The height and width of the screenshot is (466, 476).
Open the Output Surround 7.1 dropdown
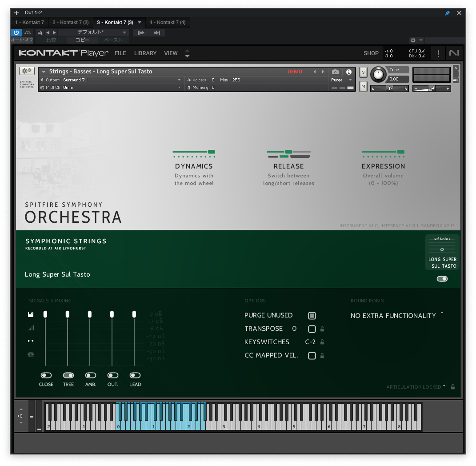click(111, 80)
